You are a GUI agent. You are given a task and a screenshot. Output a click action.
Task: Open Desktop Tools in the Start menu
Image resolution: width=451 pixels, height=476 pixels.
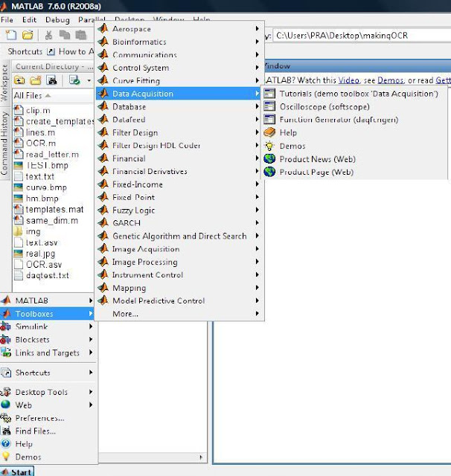tap(47, 392)
